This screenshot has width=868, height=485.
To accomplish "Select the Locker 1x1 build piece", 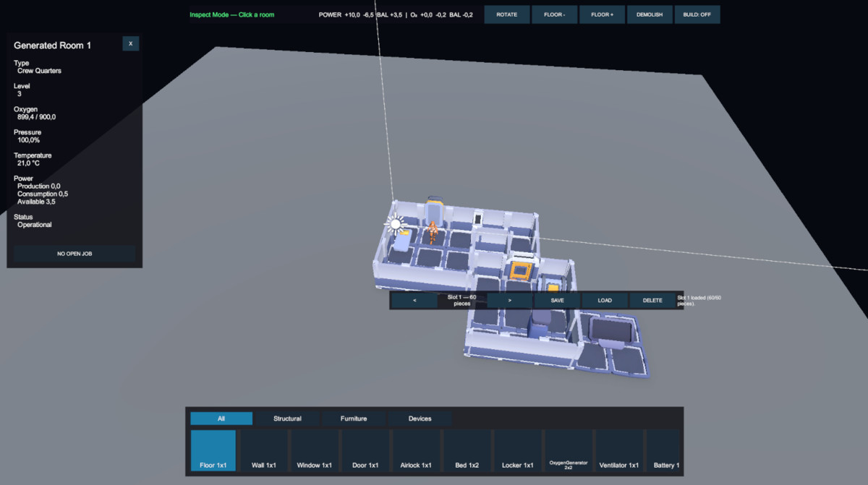I will (x=516, y=450).
